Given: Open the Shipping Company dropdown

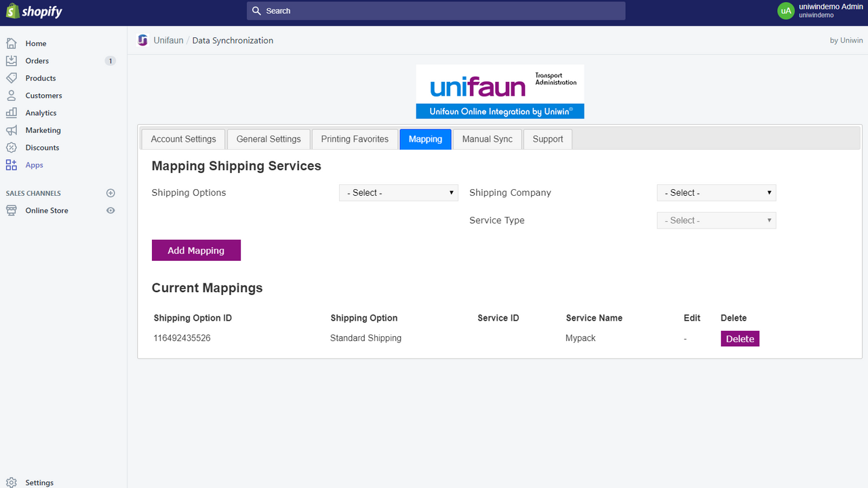Looking at the screenshot, I should click(716, 192).
